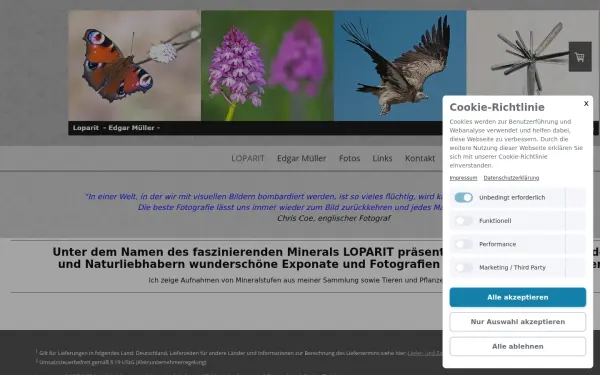The height and width of the screenshot is (375, 600).
Task: Toggle the Unbedingt erforderlich switch
Action: pos(464,197)
